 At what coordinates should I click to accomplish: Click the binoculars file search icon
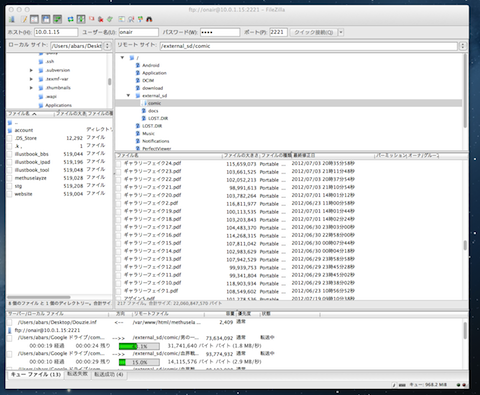coord(149,19)
